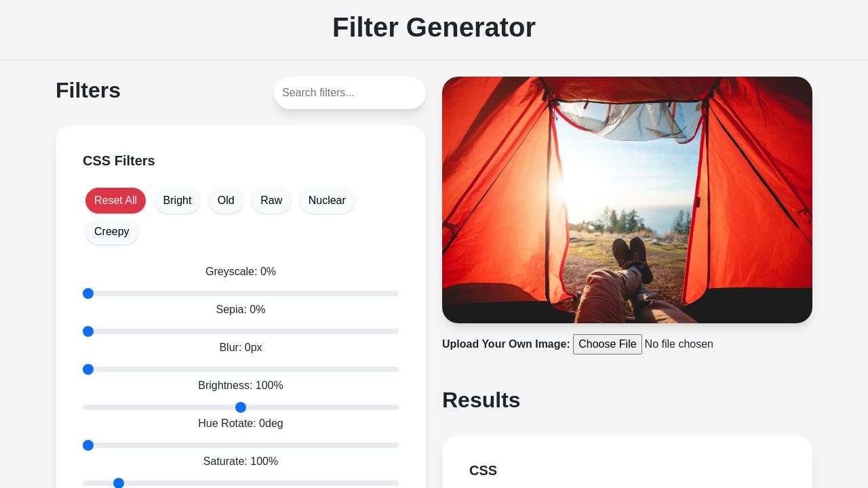Apply the Bright preset filter

coord(177,201)
